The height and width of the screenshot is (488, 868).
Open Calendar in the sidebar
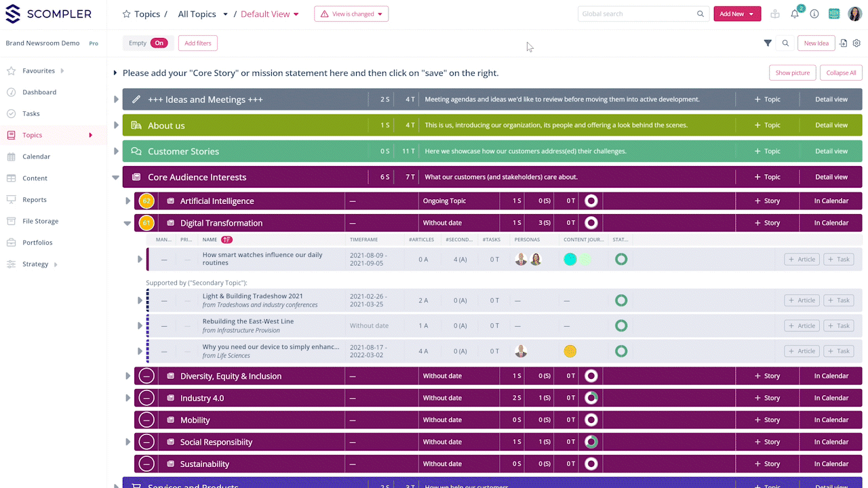[36, 157]
